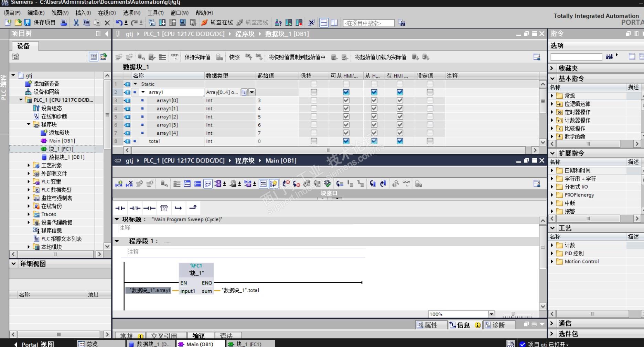Click the paste icon in the main toolbar
The width and height of the screenshot is (644, 347).
point(97,23)
